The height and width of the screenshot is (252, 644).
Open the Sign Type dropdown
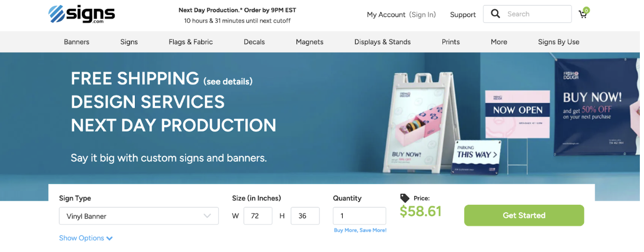pyautogui.click(x=138, y=216)
